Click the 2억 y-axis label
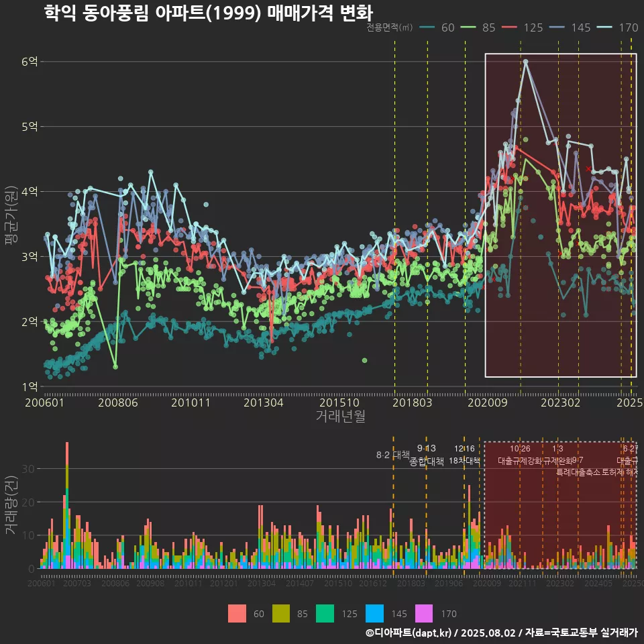This screenshot has height=644, width=644. click(x=30, y=321)
